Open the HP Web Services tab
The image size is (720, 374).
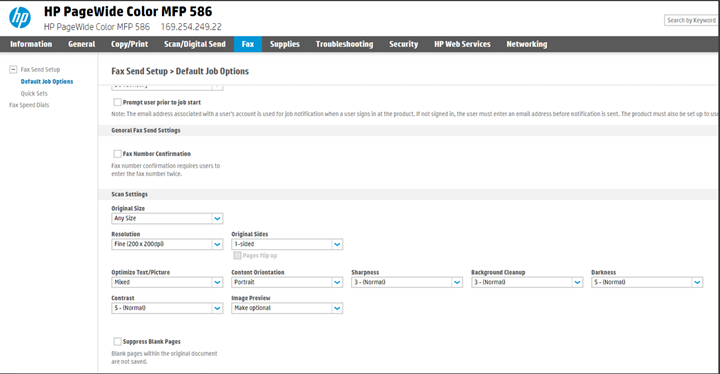[462, 44]
